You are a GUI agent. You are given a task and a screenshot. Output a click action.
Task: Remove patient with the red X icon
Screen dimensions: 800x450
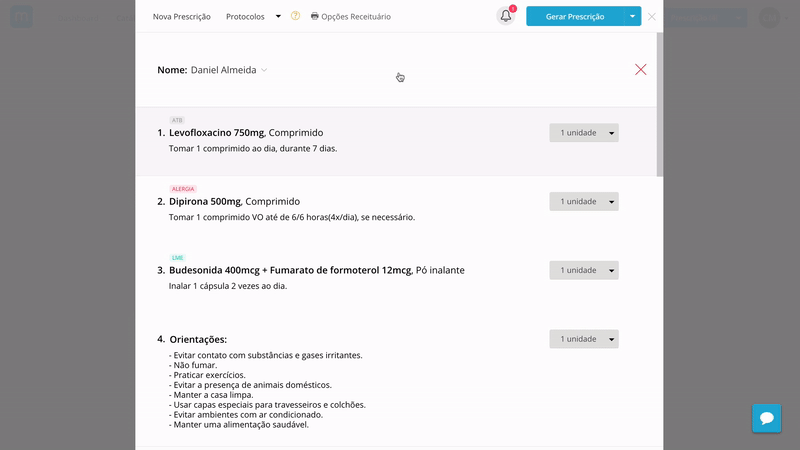click(640, 69)
